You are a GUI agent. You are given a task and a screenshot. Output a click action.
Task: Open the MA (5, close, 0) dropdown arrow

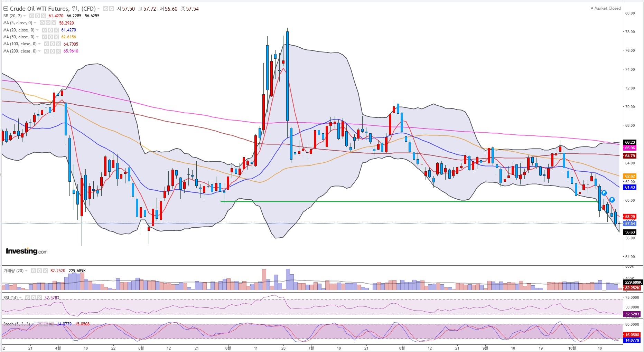(x=35, y=23)
